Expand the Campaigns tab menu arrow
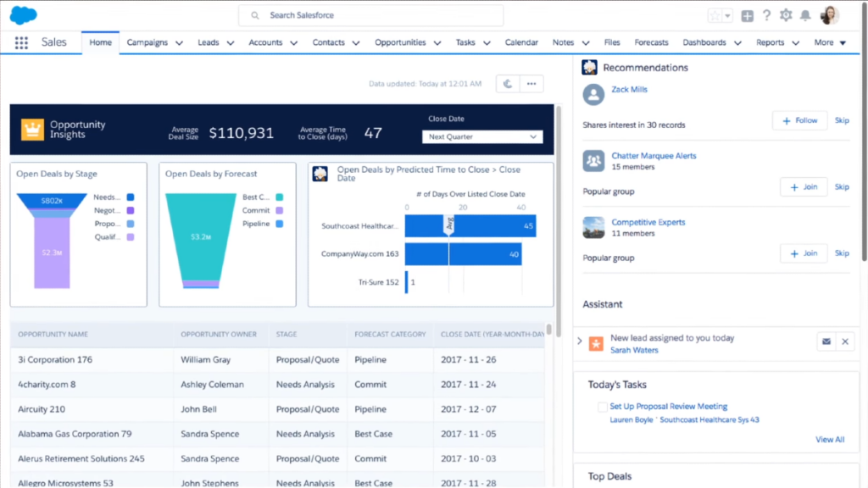This screenshot has width=868, height=488. click(180, 42)
